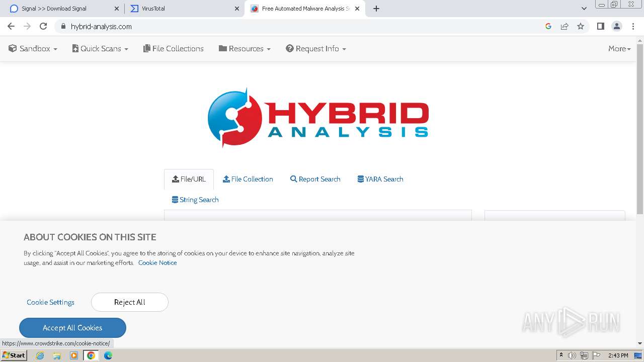
Task: Open File Explorer from taskbar
Action: pyautogui.click(x=57, y=355)
